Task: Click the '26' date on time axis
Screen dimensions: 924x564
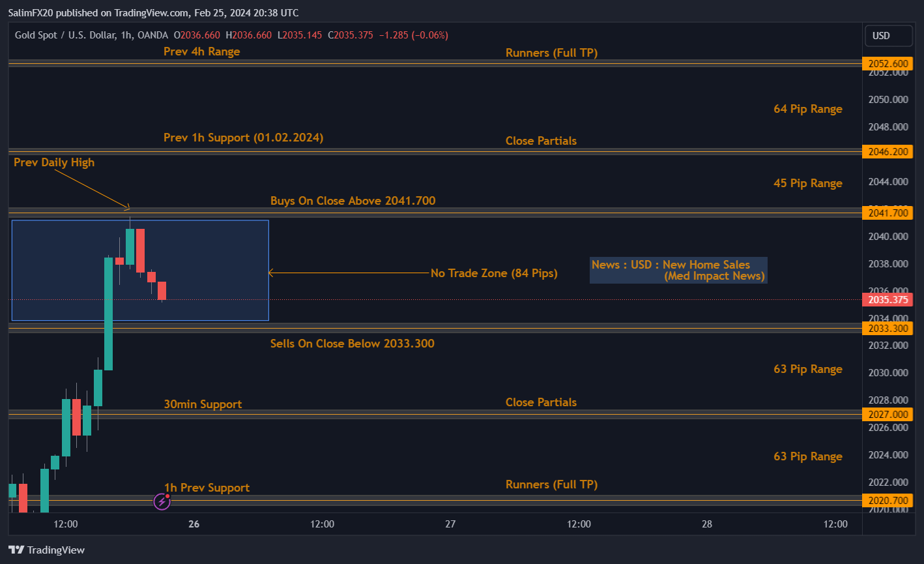Action: click(x=194, y=524)
